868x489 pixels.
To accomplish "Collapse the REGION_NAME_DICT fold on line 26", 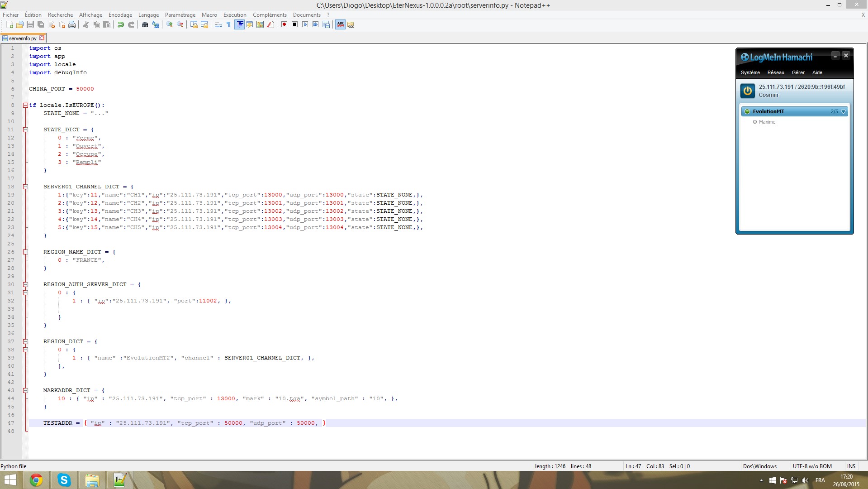I will tap(26, 252).
